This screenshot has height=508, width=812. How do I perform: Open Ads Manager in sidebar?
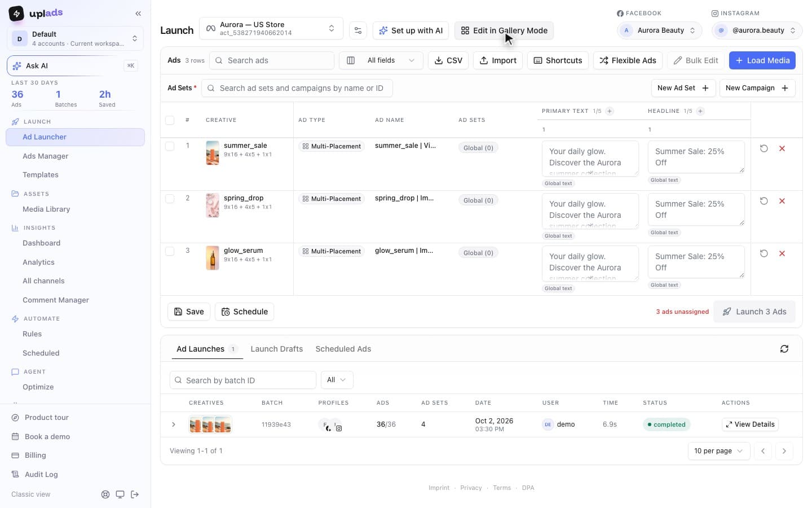point(45,156)
